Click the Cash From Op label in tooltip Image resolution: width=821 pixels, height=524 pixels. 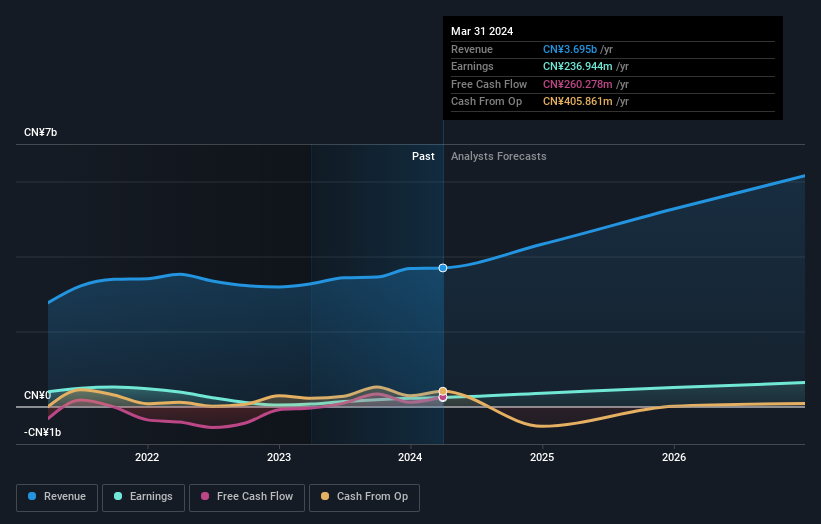tap(486, 102)
